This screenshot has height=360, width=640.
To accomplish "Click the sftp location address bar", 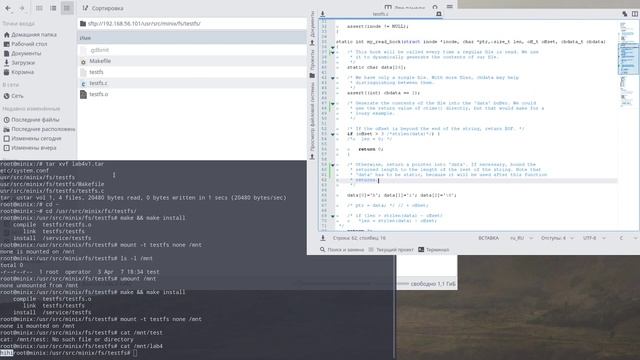I will pyautogui.click(x=192, y=24).
